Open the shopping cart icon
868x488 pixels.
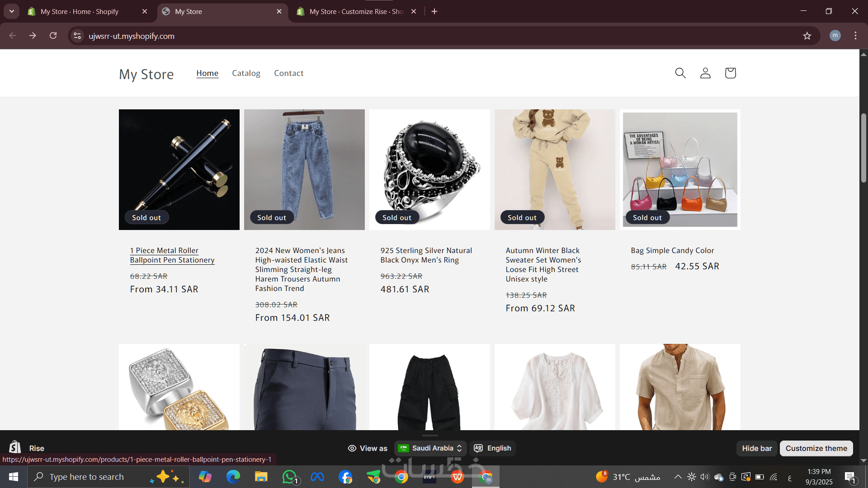pyautogui.click(x=730, y=73)
